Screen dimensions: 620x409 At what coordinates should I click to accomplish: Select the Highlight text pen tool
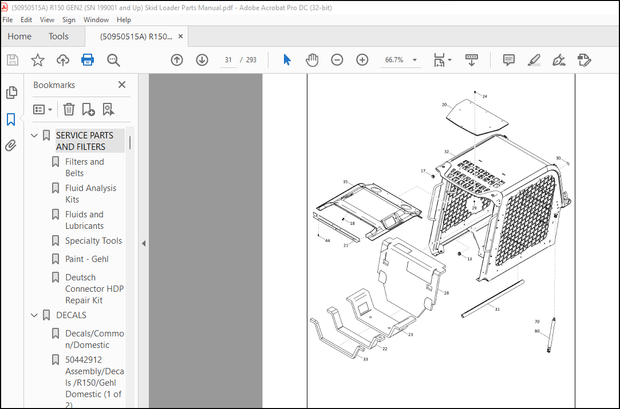pyautogui.click(x=534, y=60)
